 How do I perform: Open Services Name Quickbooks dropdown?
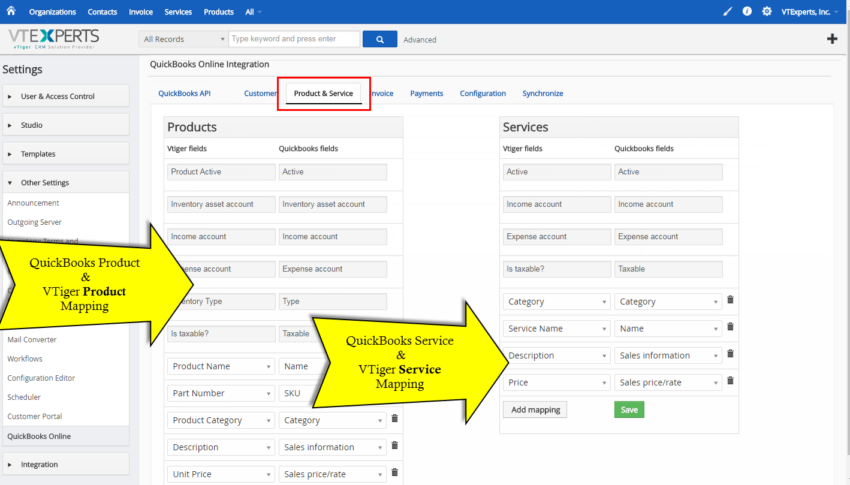668,329
